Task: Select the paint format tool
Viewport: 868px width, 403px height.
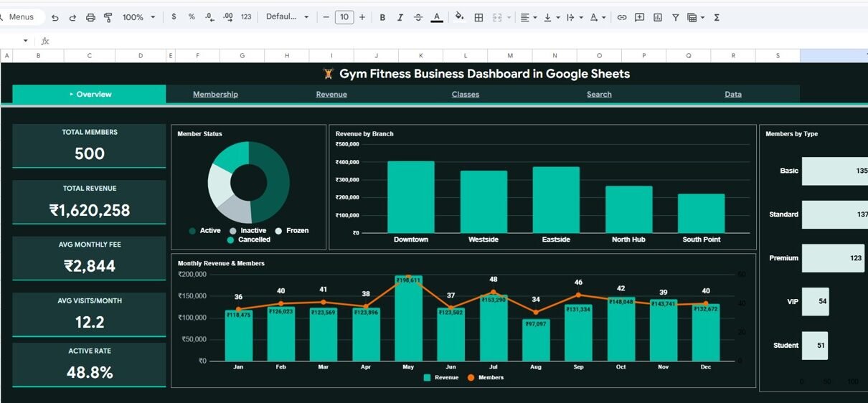Action: (x=108, y=17)
